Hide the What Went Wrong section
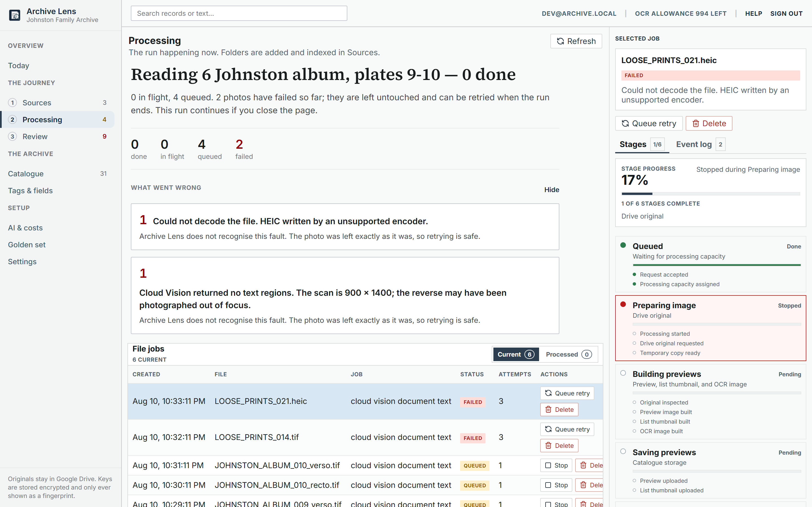This screenshot has height=507, width=812. tap(551, 190)
